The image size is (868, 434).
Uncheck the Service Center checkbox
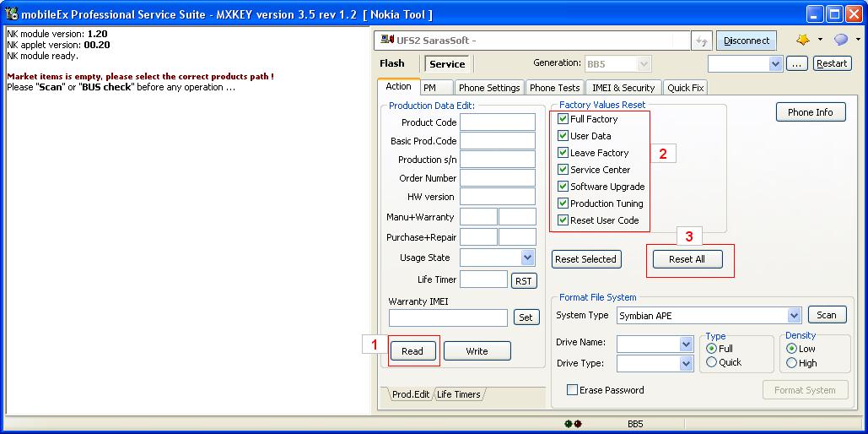click(x=563, y=170)
